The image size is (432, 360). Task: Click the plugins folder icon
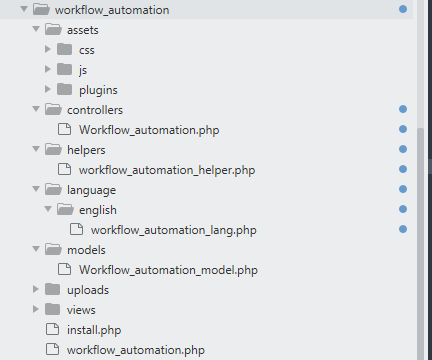(64, 89)
